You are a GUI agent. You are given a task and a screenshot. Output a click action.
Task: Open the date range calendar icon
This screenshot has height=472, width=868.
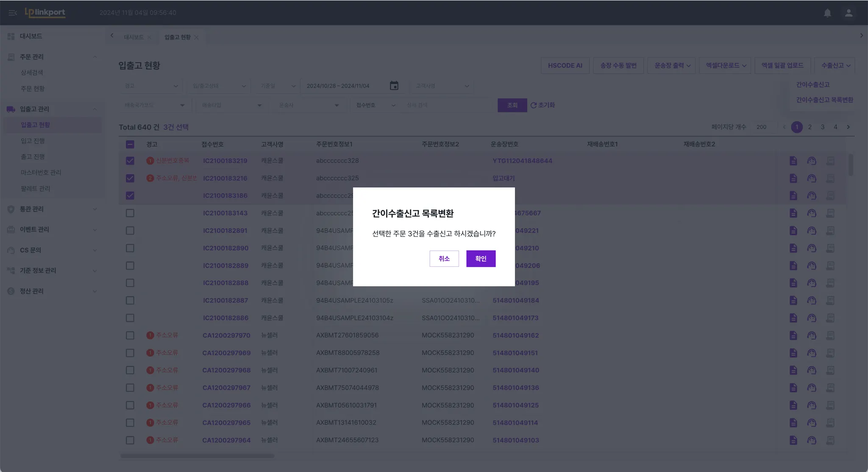[394, 86]
